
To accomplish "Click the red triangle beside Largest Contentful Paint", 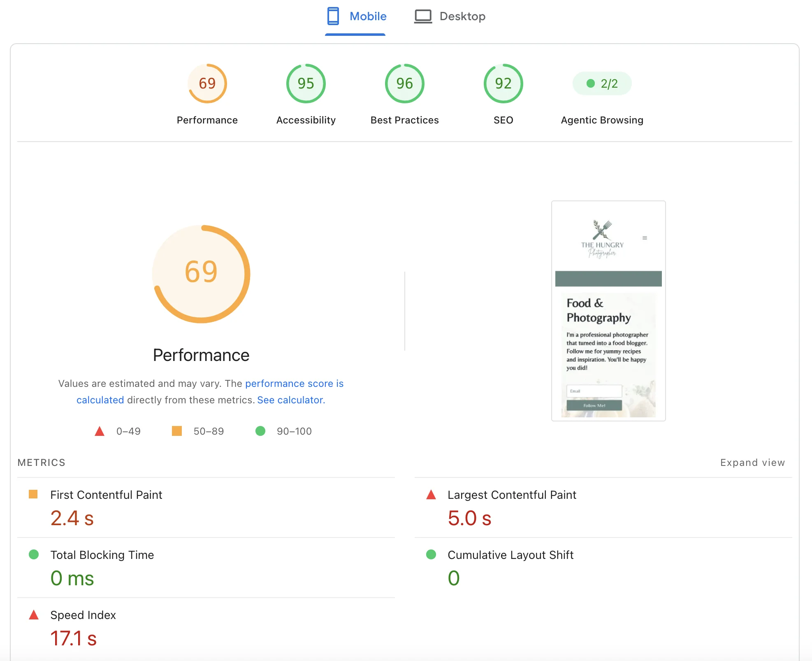I will pos(431,494).
